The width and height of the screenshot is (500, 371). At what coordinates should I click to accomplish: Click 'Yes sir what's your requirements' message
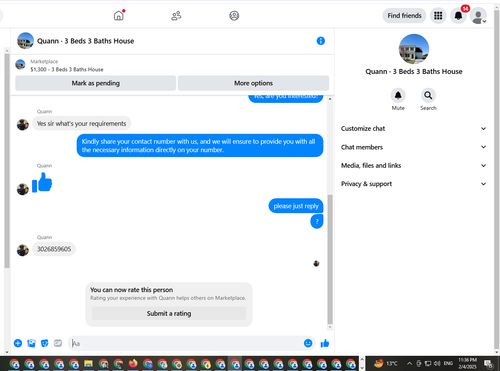[x=81, y=123]
